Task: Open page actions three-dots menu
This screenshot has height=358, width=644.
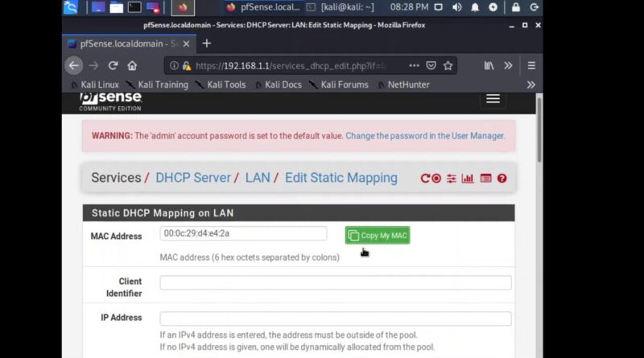Action: tap(414, 66)
